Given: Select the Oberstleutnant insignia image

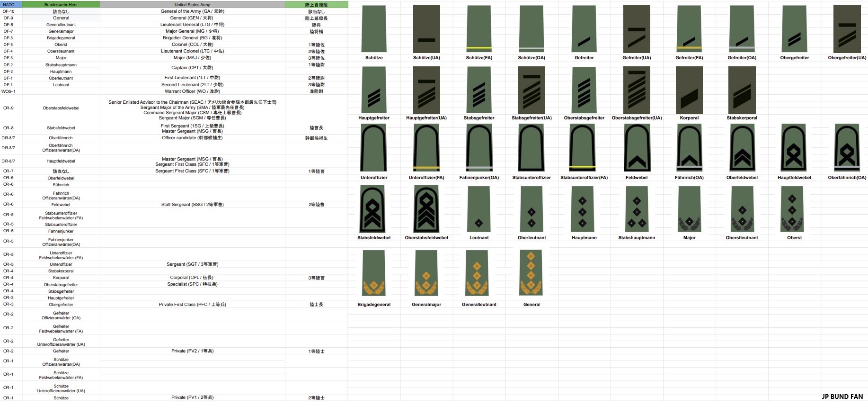Looking at the screenshot, I should point(742,209).
